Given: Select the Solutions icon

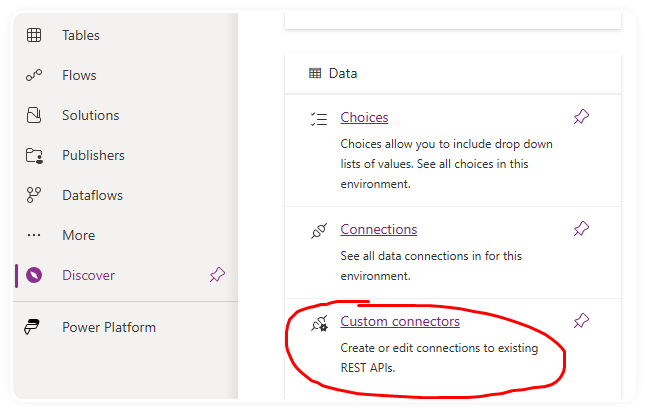Looking at the screenshot, I should tap(34, 115).
